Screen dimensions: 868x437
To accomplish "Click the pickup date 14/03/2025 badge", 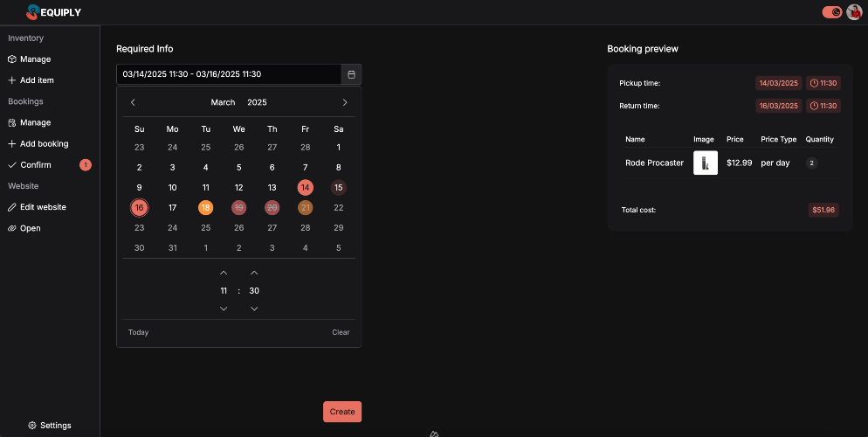I will (x=778, y=83).
